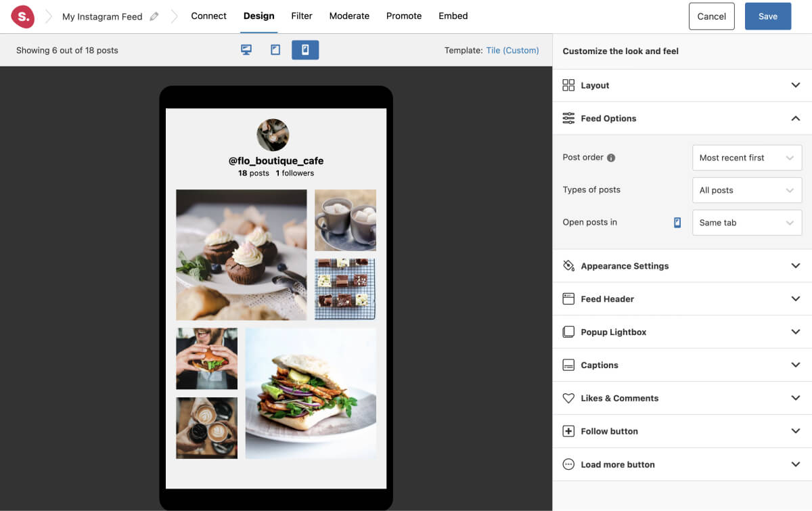Switch to tablet preview icon
The height and width of the screenshot is (511, 812).
point(275,50)
